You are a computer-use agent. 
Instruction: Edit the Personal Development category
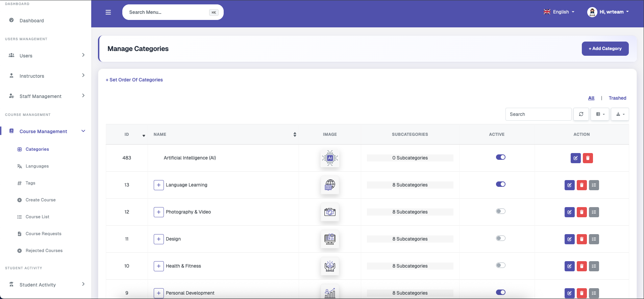pos(569,293)
